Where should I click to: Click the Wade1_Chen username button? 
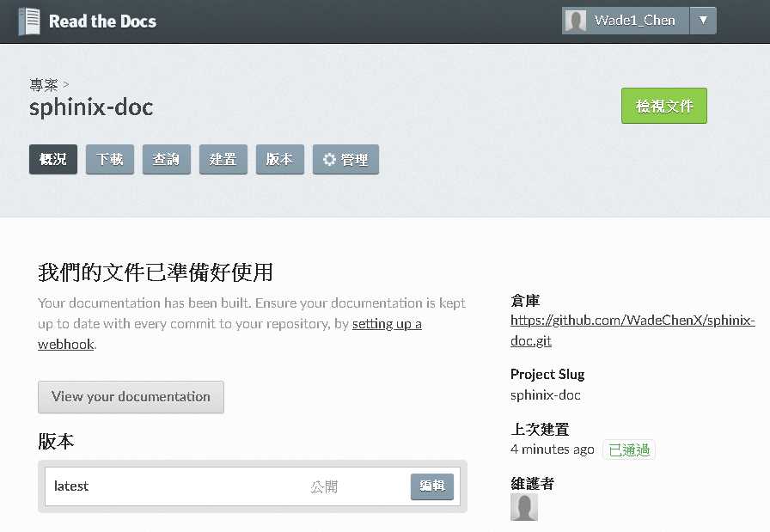(x=626, y=21)
